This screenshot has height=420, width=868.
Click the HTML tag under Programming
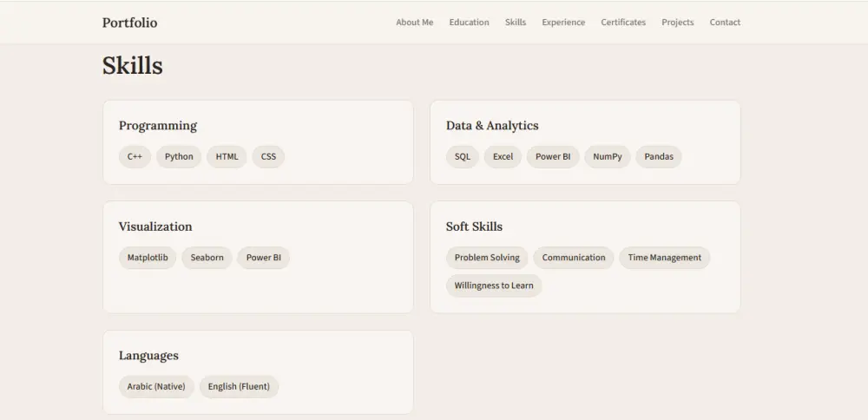pyautogui.click(x=227, y=157)
